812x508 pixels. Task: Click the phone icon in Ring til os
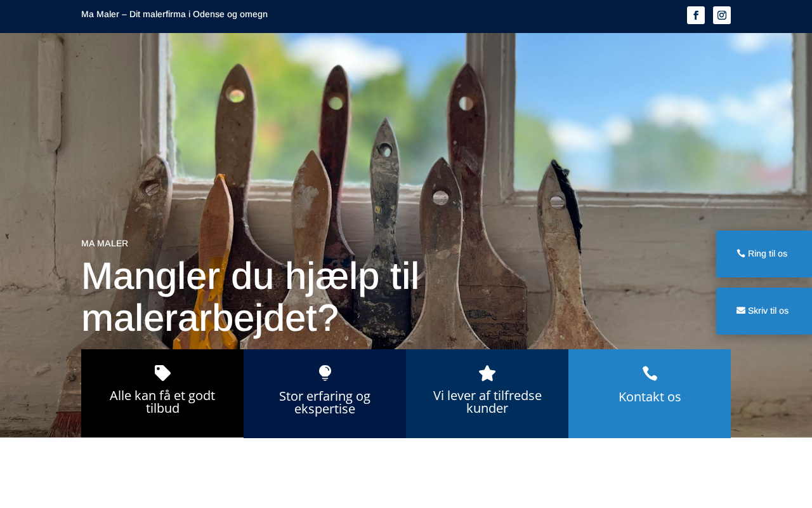click(x=741, y=253)
